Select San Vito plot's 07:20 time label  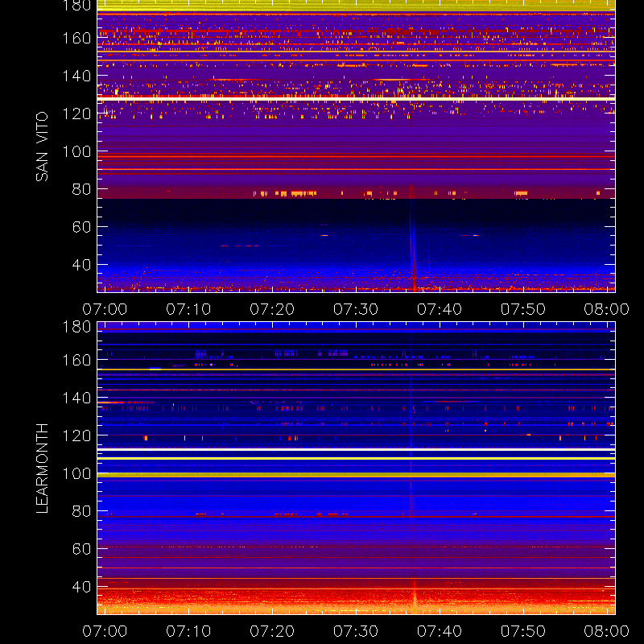point(272,309)
